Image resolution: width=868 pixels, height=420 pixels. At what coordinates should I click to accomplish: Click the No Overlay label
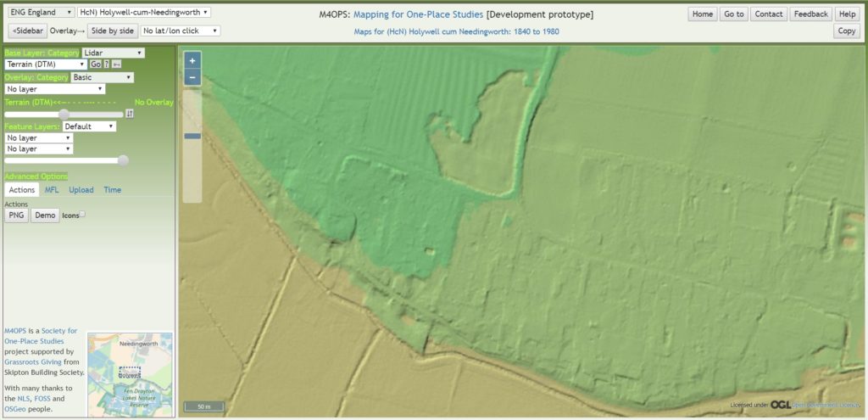pyautogui.click(x=154, y=103)
